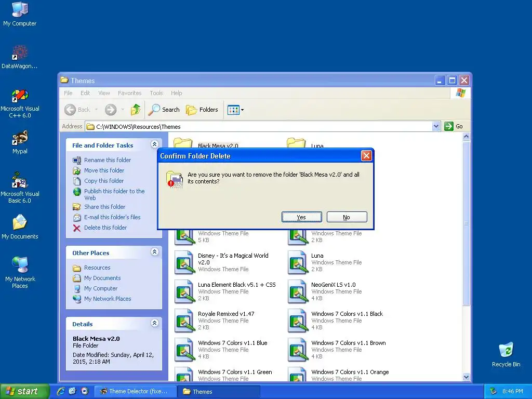532x399 pixels.
Task: Open the File menu
Action: point(68,93)
